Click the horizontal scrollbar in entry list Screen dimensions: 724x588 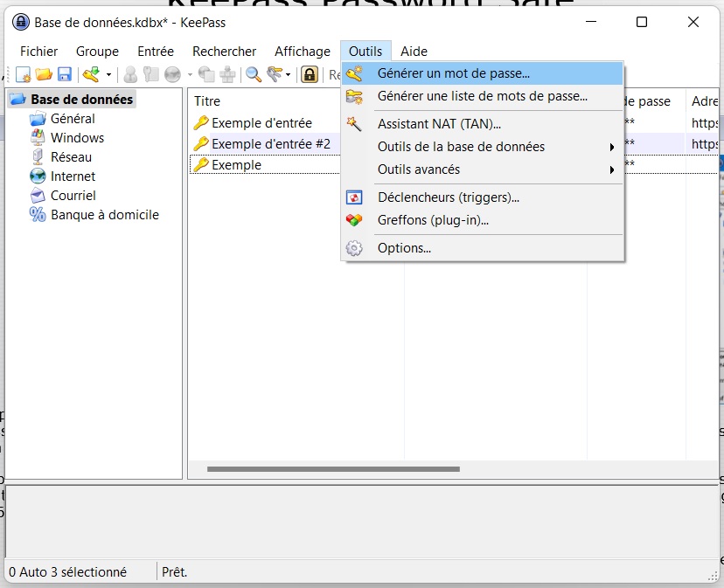(x=332, y=469)
